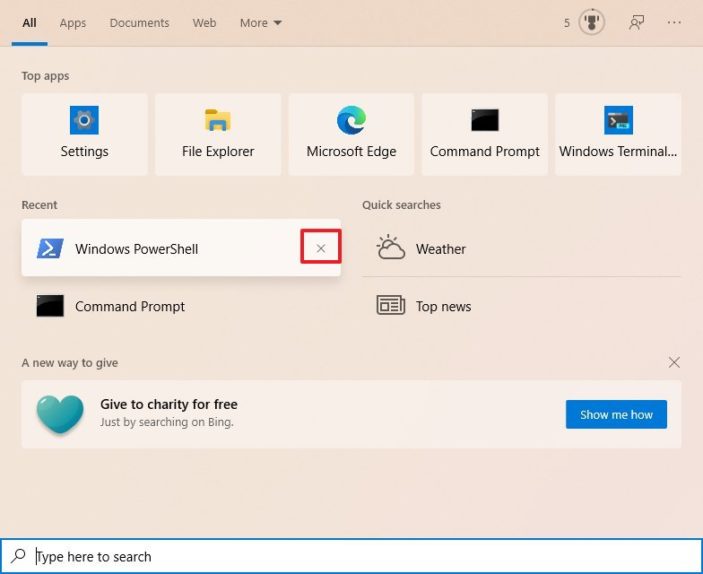
Task: Switch to the Apps tab
Action: coord(73,23)
